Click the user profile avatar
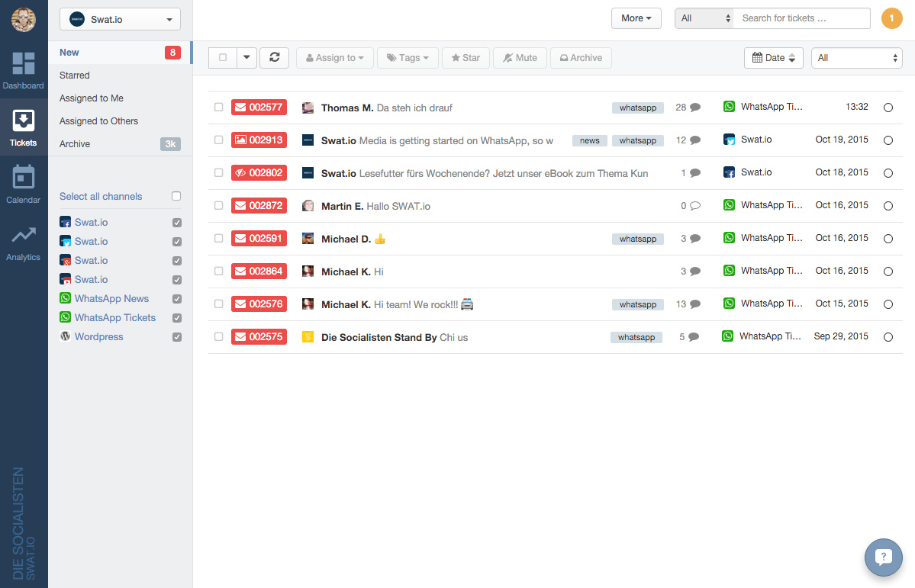 24,20
